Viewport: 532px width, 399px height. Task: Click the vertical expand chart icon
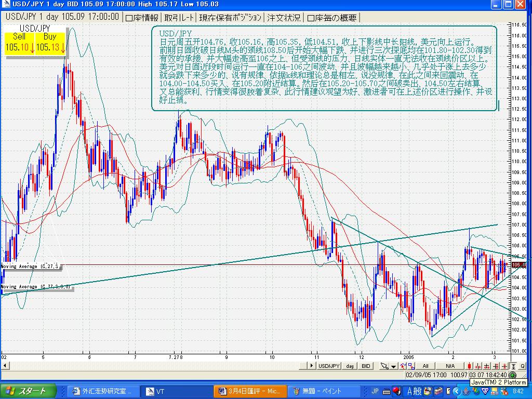click(513, 366)
